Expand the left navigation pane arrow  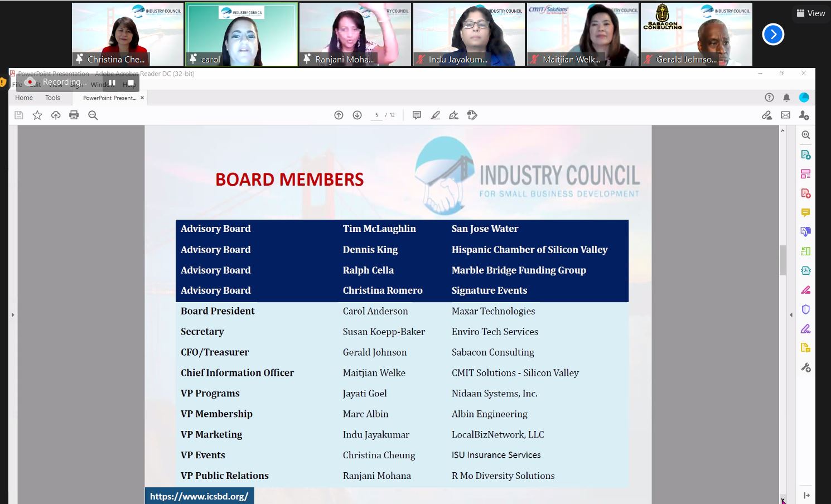(13, 315)
